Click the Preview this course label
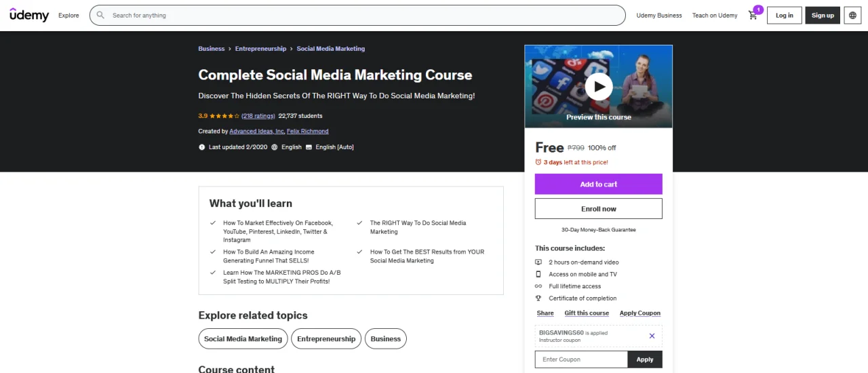The height and width of the screenshot is (373, 868). 599,117
